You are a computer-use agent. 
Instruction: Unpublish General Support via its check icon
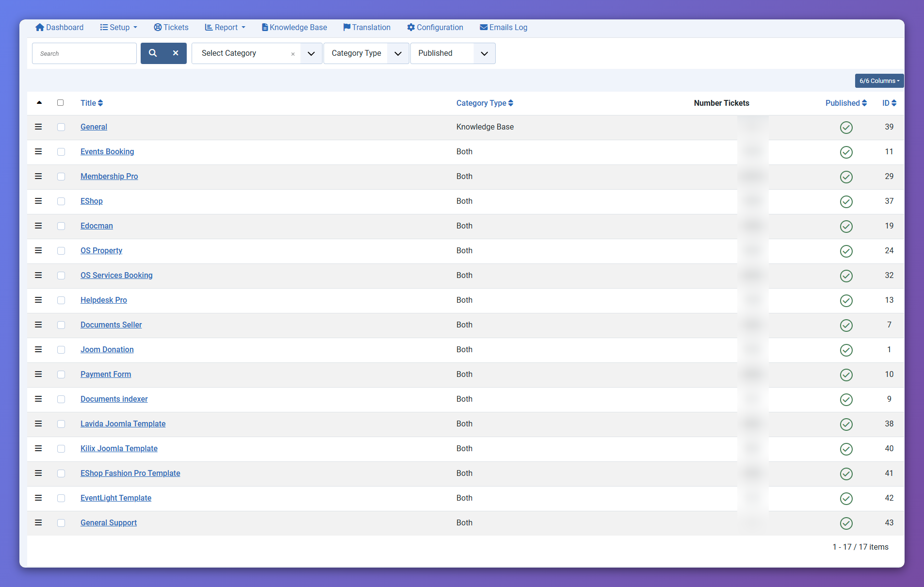point(846,523)
